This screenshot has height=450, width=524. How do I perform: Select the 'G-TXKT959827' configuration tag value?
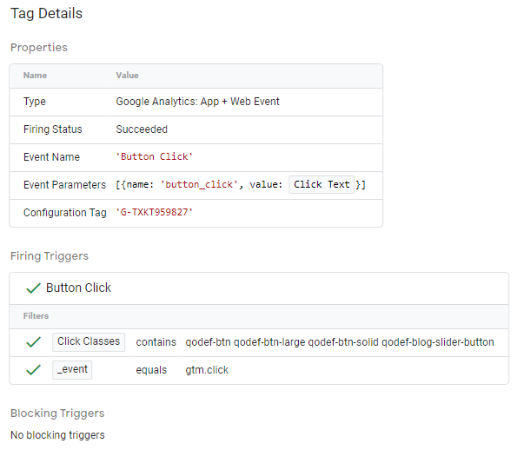[x=154, y=212]
